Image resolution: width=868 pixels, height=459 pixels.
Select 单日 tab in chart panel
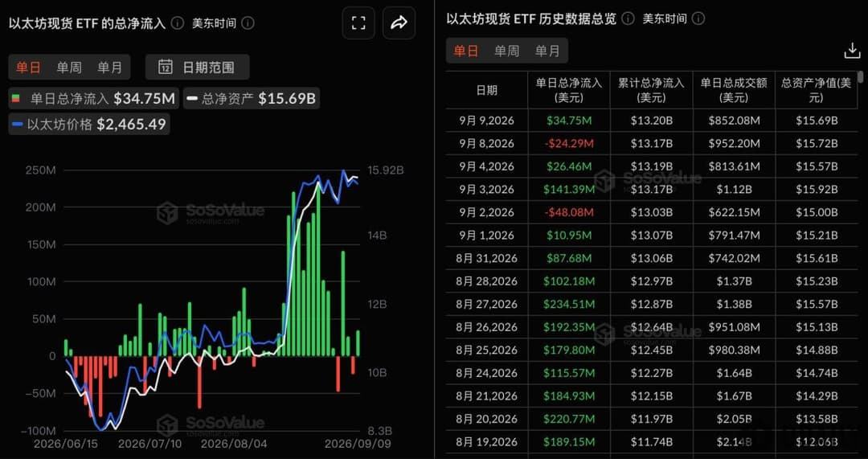(x=28, y=68)
